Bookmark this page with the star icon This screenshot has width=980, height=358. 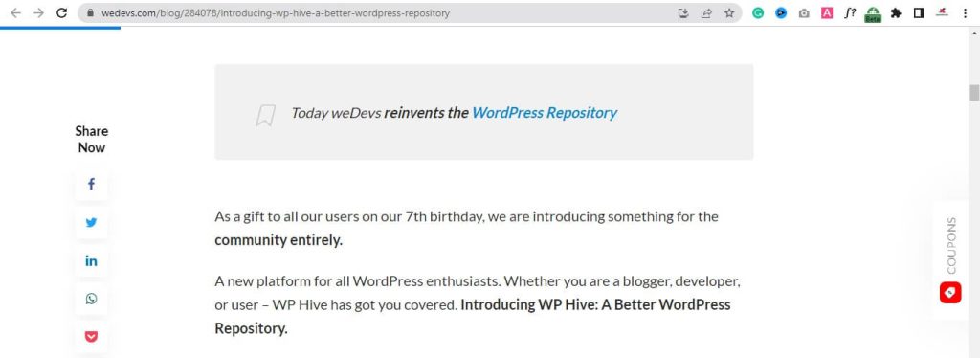pyautogui.click(x=728, y=12)
